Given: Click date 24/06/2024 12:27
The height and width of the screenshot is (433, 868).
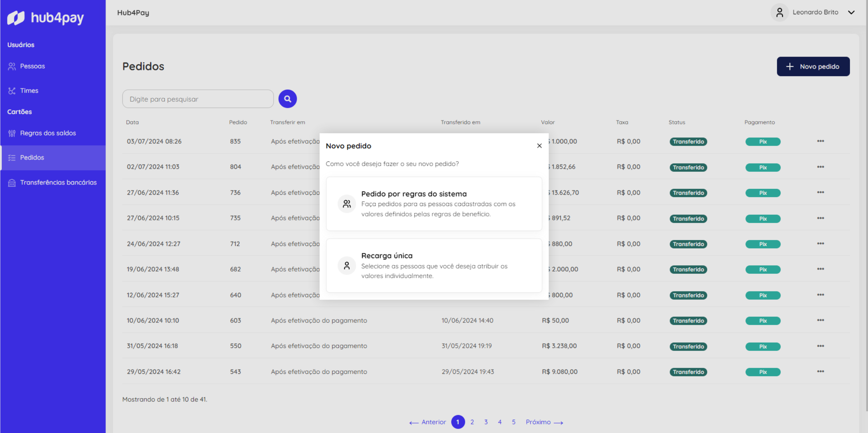Looking at the screenshot, I should click(x=153, y=244).
